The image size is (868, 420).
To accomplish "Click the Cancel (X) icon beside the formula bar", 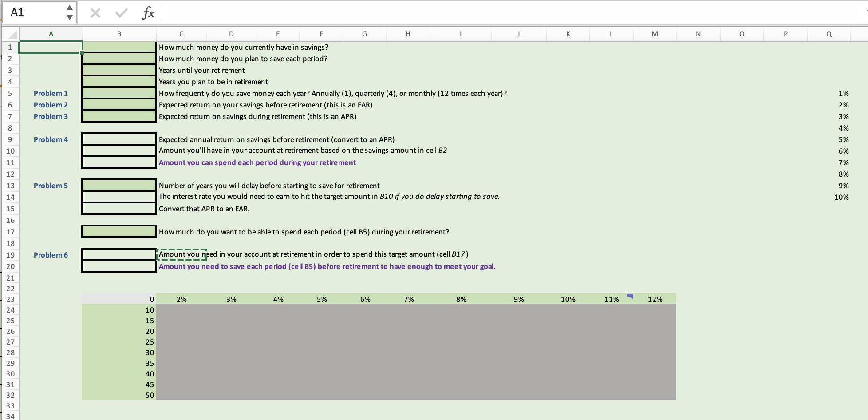I will tap(95, 12).
